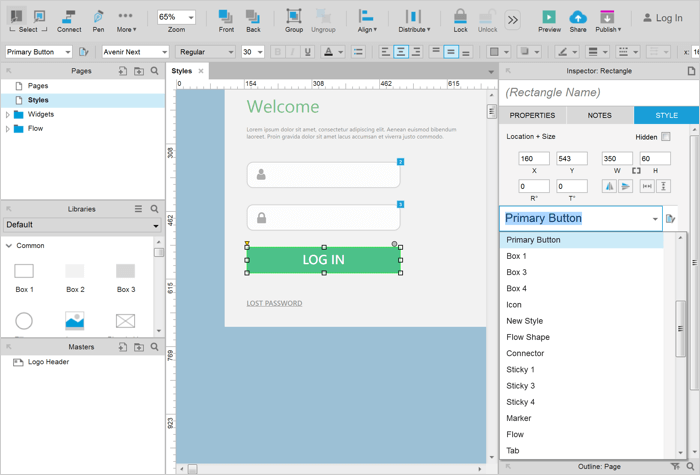Add a new master in Masters panel
The image size is (700, 475).
coord(123,347)
